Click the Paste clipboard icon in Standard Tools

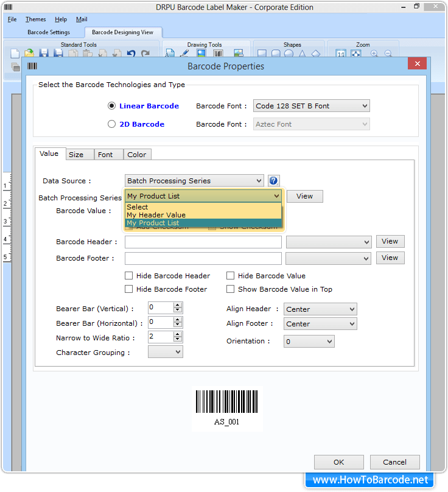pos(88,54)
